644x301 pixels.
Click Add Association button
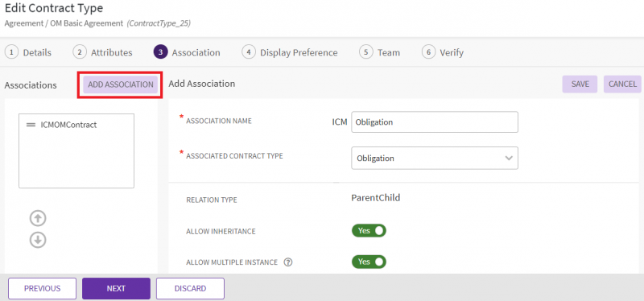(x=120, y=85)
